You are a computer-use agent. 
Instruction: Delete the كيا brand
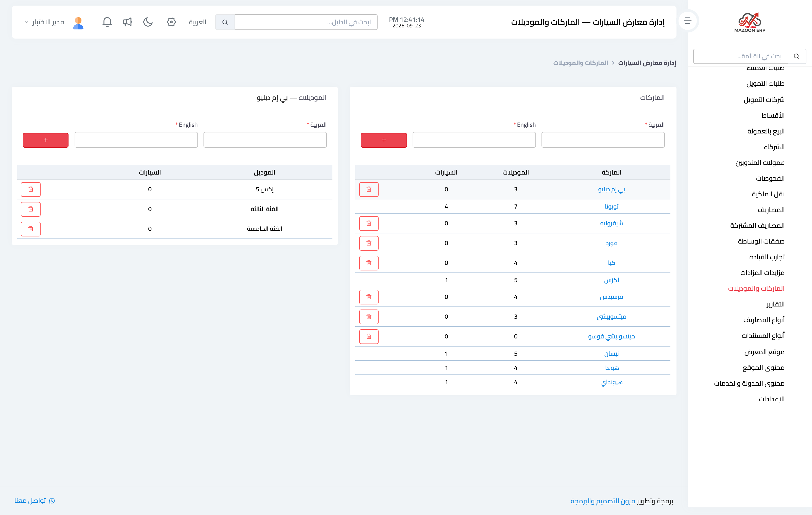(x=369, y=263)
